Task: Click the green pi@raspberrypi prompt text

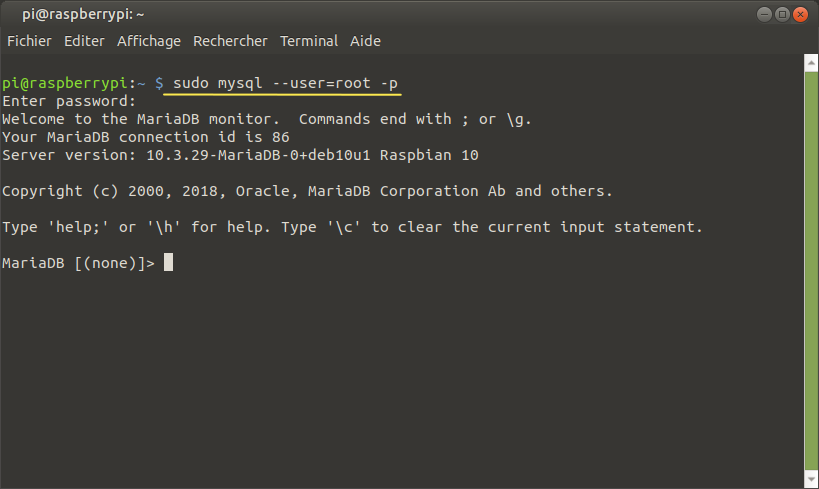Action: click(x=65, y=83)
